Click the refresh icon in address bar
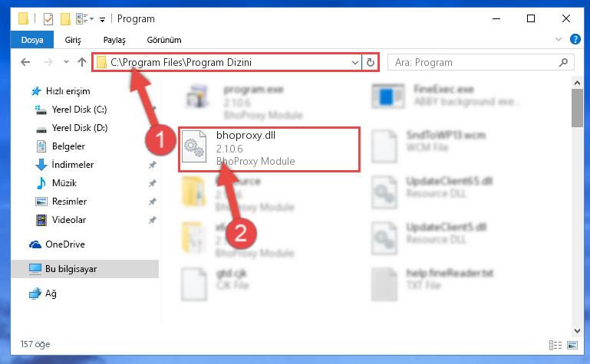 [371, 62]
